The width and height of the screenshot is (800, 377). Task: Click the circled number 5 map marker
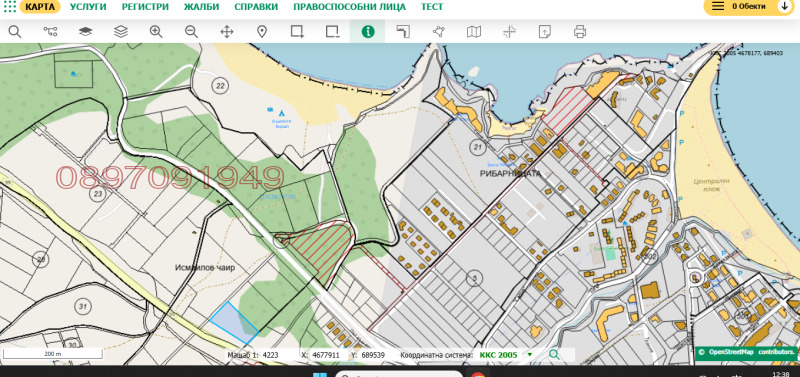tap(474, 278)
